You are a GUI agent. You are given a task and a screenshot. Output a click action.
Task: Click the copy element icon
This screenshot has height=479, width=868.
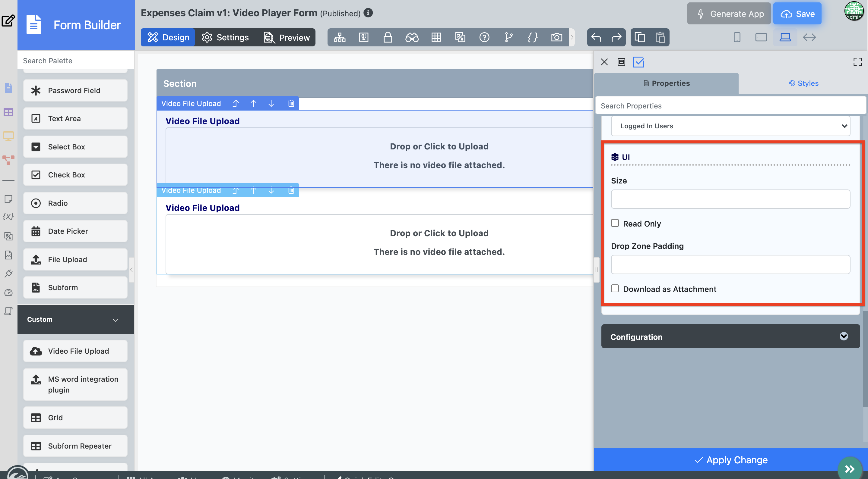coord(640,37)
